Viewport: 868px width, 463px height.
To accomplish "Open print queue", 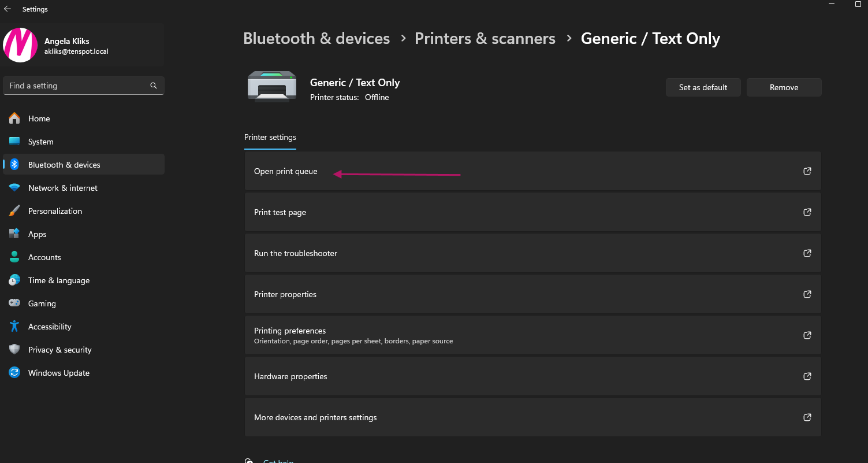I will [x=532, y=171].
